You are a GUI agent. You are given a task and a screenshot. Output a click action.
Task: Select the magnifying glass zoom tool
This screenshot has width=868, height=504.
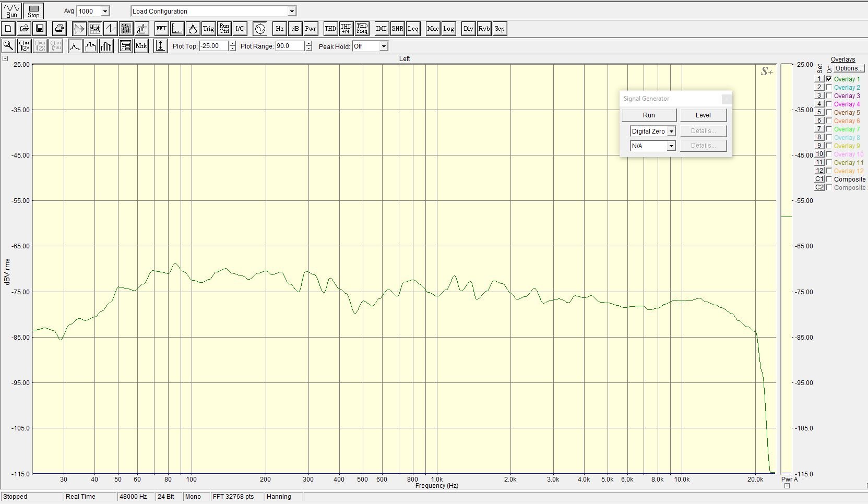point(8,46)
